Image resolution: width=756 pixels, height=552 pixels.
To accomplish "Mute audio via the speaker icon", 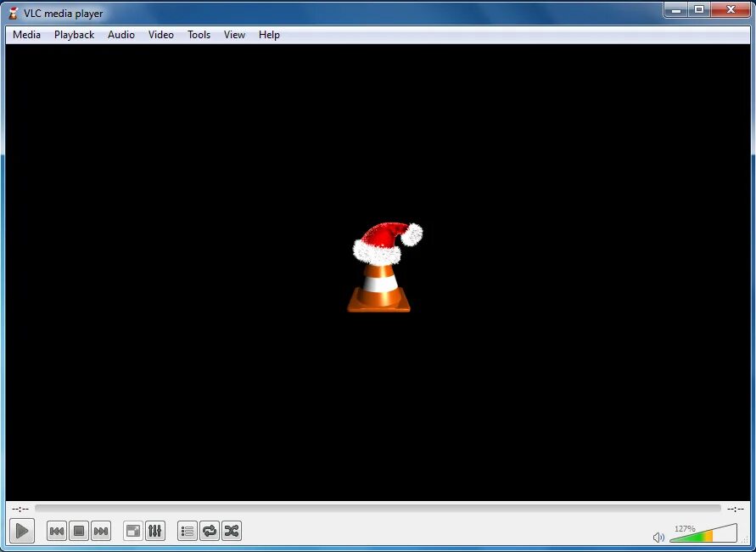I will (658, 537).
